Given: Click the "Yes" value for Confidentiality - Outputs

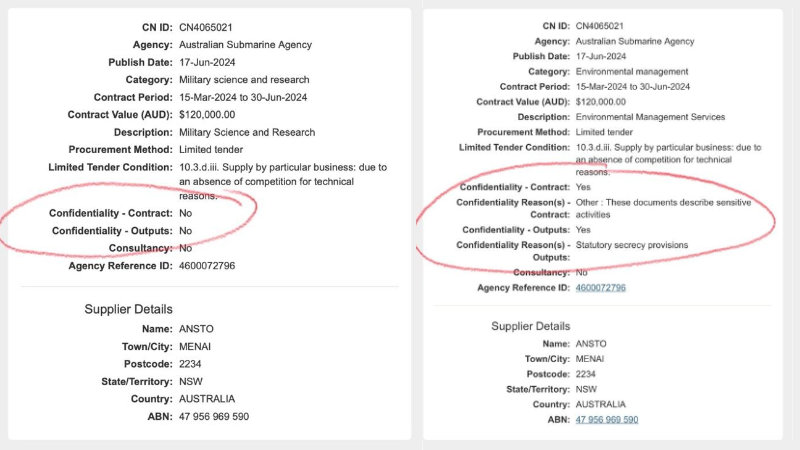Looking at the screenshot, I should coord(584,230).
